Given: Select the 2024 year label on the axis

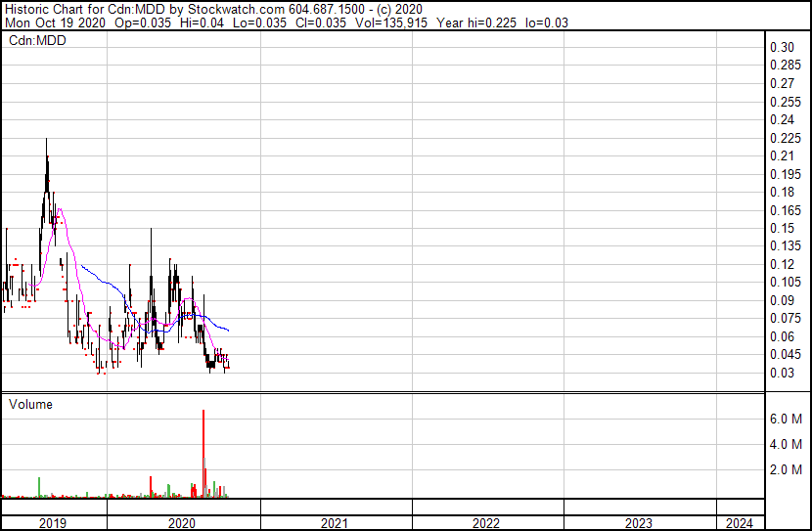Looking at the screenshot, I should coord(739,523).
